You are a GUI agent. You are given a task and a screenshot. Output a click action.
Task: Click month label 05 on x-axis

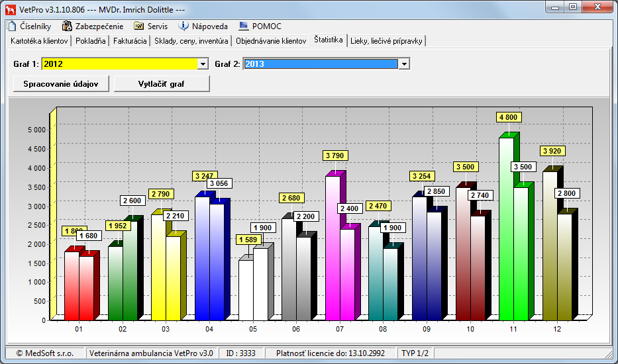coord(253,330)
